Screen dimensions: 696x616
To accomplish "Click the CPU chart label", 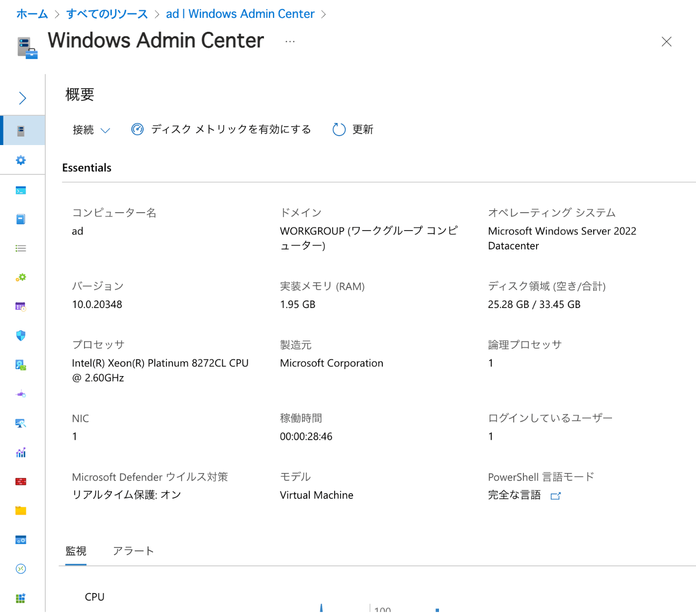I will tap(94, 597).
